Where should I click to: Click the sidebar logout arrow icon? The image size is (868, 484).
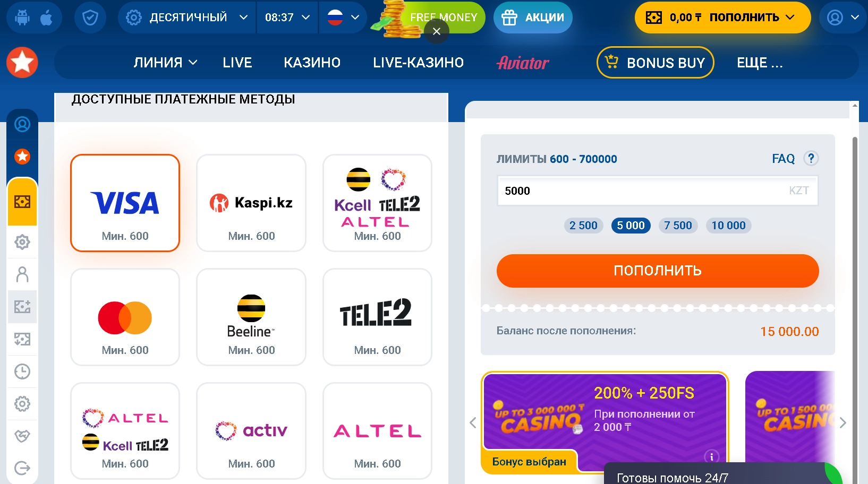22,468
